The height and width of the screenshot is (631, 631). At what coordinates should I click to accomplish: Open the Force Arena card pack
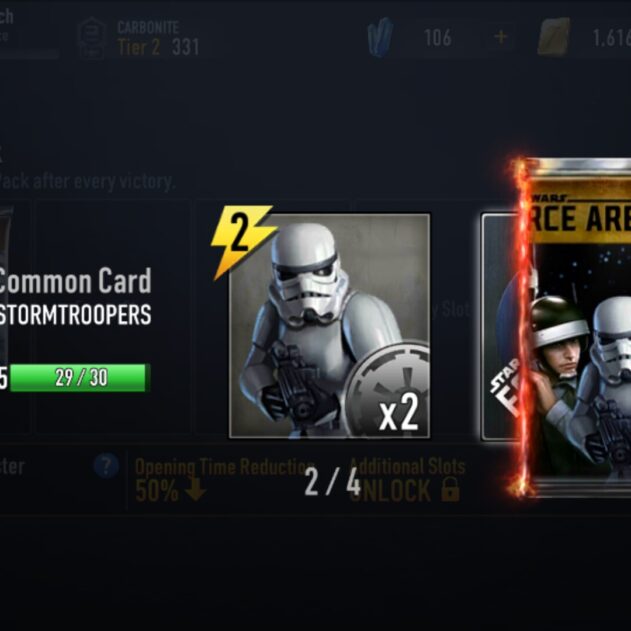point(577,328)
